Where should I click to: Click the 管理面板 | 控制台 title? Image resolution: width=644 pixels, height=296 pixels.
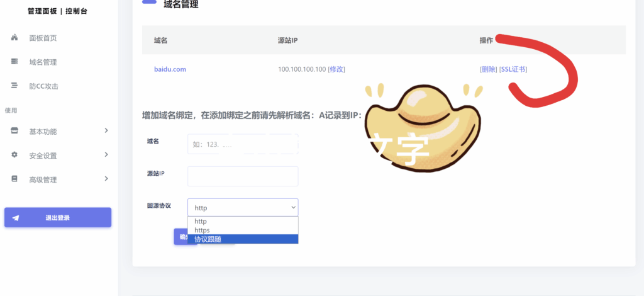pyautogui.click(x=57, y=11)
